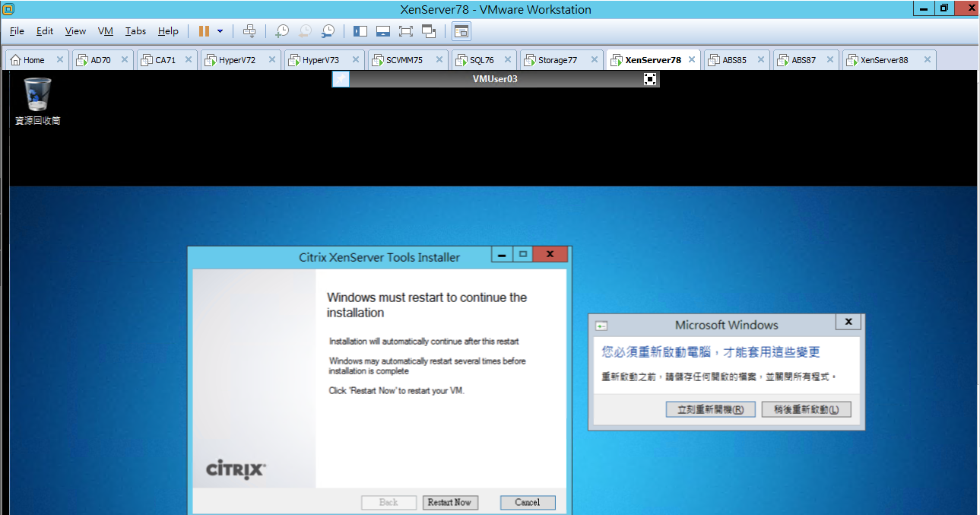Switch to the SQL76 tab
Image resolution: width=980 pixels, height=515 pixels.
(482, 60)
